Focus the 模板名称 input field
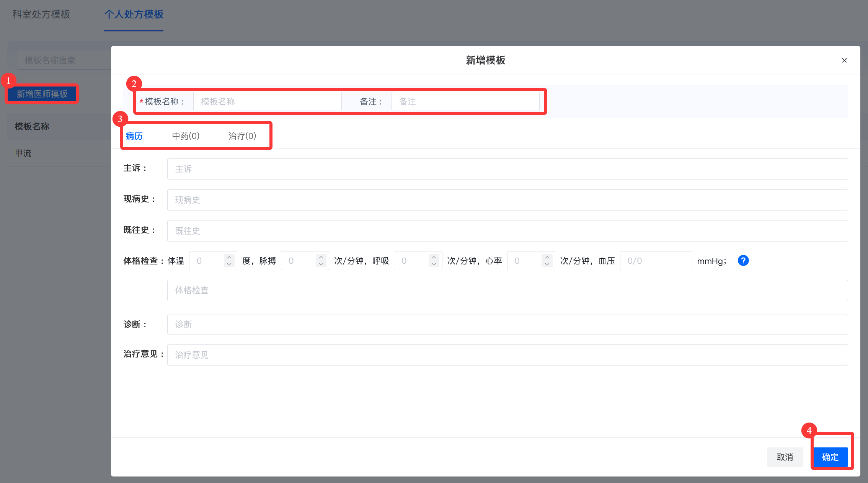 pyautogui.click(x=267, y=101)
